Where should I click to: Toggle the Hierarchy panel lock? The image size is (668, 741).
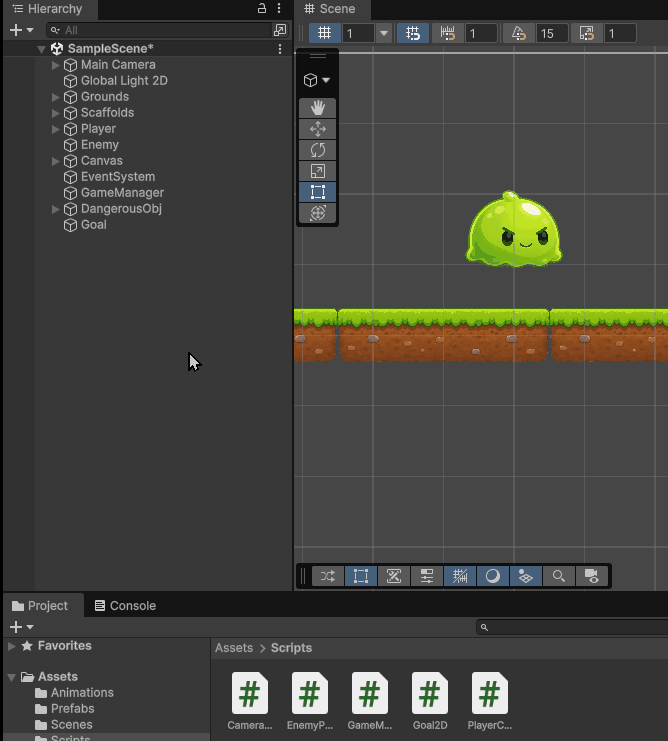click(262, 8)
